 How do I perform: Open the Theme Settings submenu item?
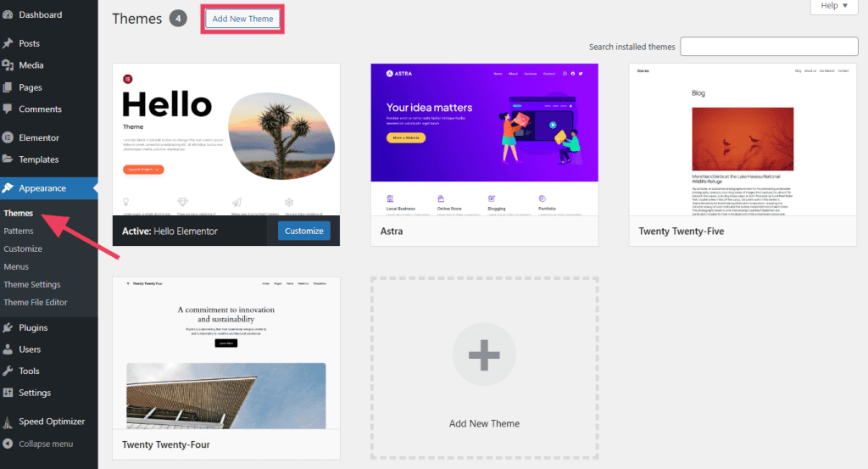click(x=31, y=284)
